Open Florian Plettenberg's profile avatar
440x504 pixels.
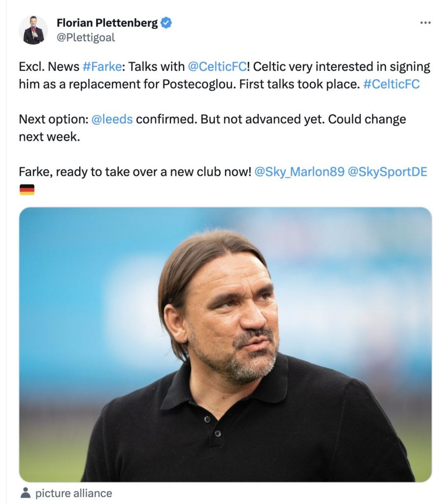34,30
